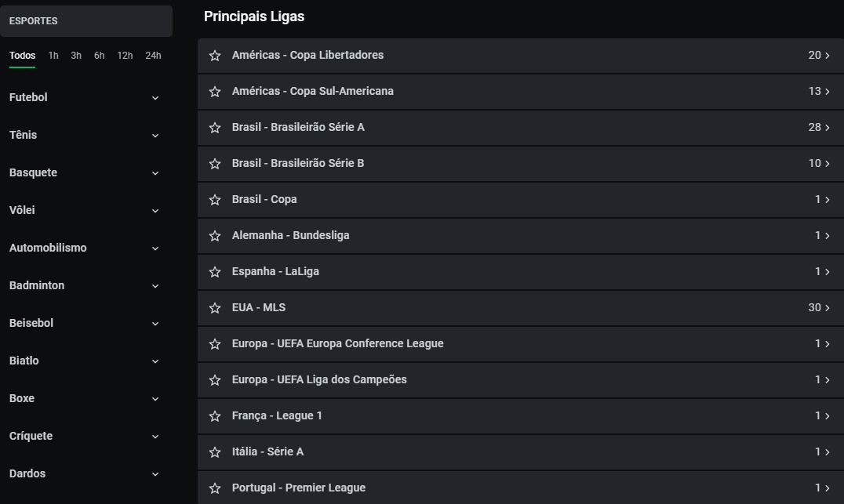Star the França - League 1 row
Image resolution: width=844 pixels, height=504 pixels.
pos(215,416)
